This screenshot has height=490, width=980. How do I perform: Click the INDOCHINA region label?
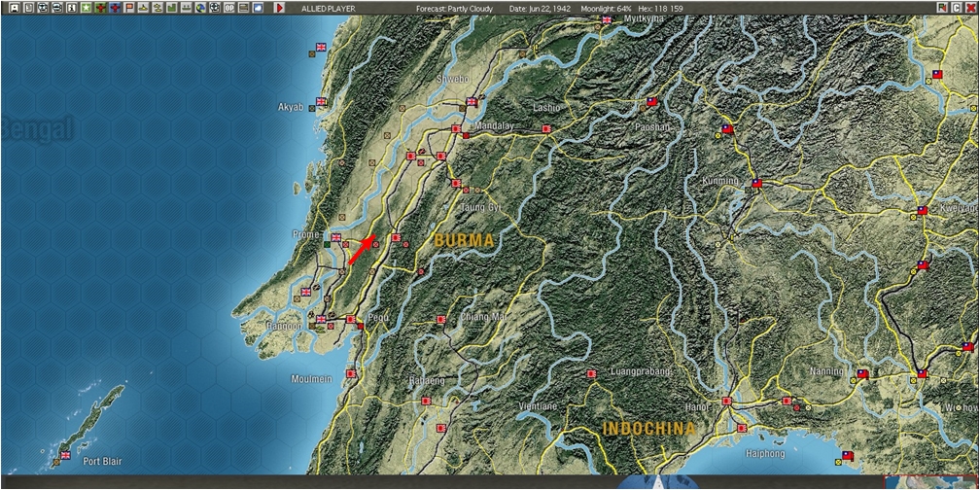click(648, 429)
